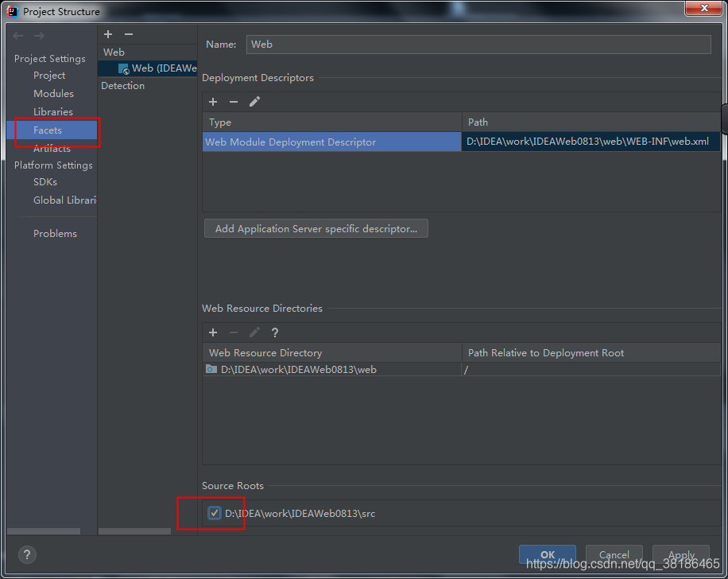The width and height of the screenshot is (728, 579).
Task: Select the Web facet type node
Action: tap(114, 52)
